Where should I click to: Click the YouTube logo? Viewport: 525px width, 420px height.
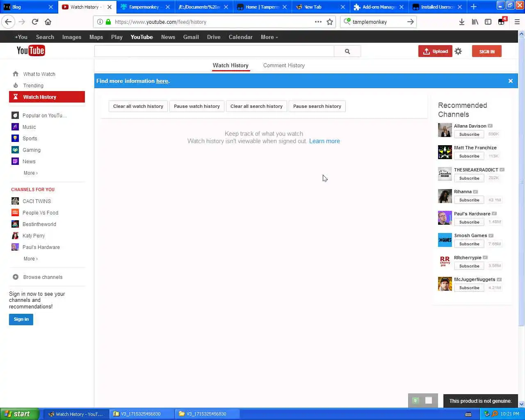(31, 50)
